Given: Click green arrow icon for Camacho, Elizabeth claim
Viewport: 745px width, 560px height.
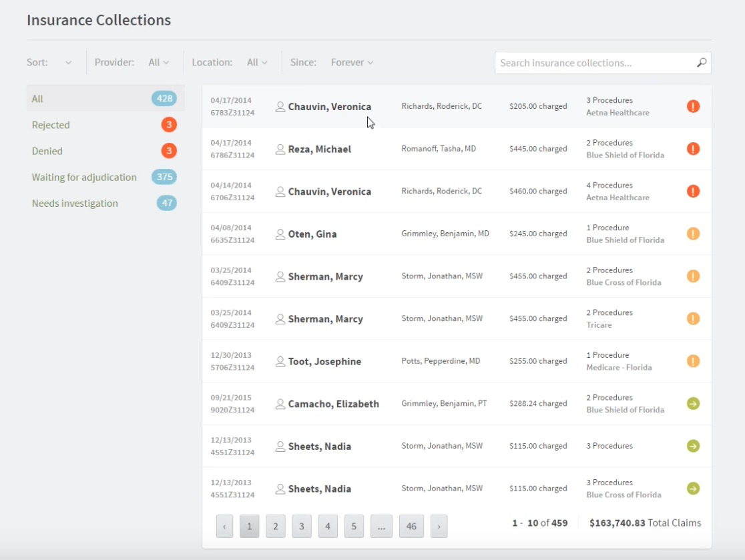Looking at the screenshot, I should [693, 403].
